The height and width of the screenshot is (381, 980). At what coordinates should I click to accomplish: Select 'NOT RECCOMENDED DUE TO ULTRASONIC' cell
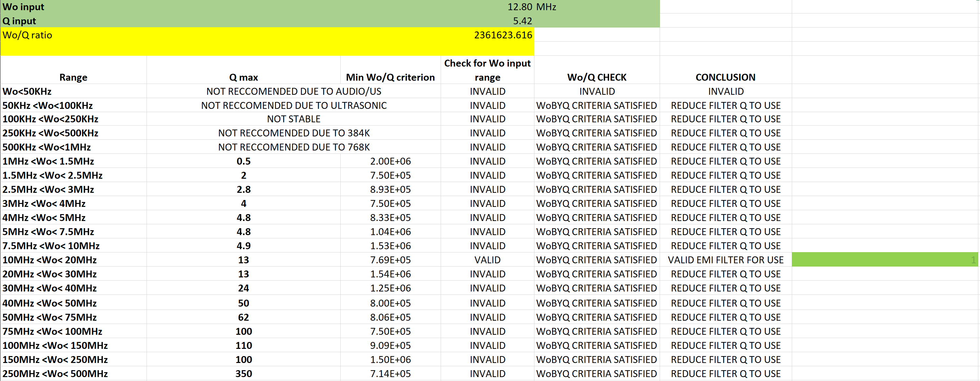[x=294, y=106]
